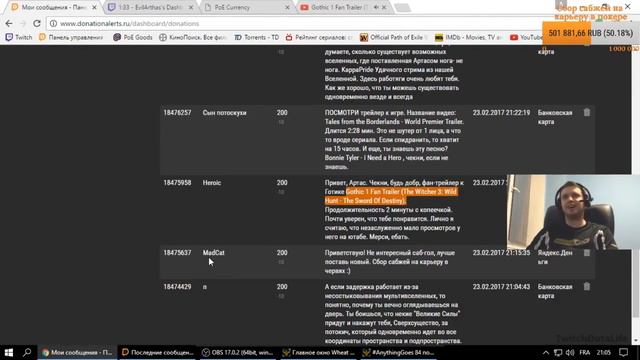Image resolution: width=640 pixels, height=360 pixels.
Task: Delete MadCat's donation with the trash icon
Action: 587,253
